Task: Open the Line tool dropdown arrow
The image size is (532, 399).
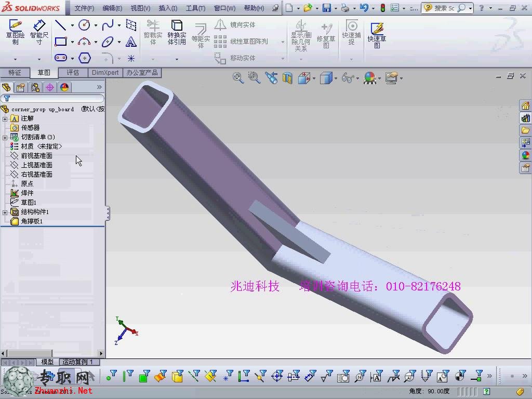Action: (x=72, y=25)
